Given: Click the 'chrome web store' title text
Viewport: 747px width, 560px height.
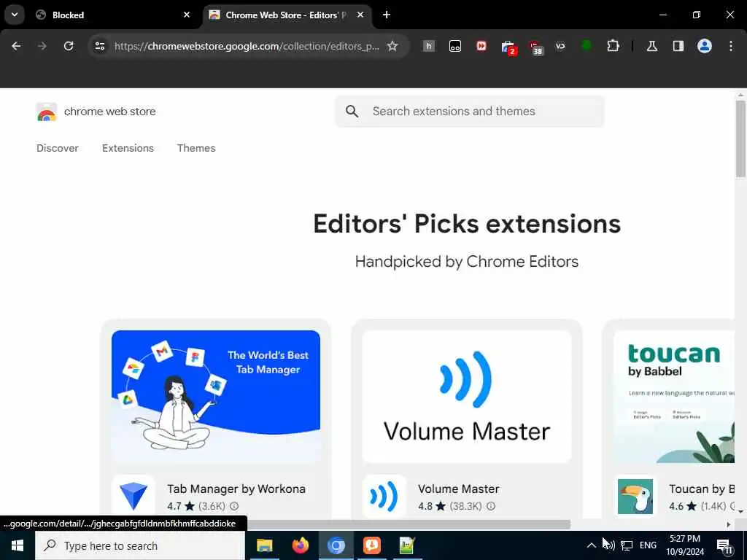Looking at the screenshot, I should tap(110, 112).
